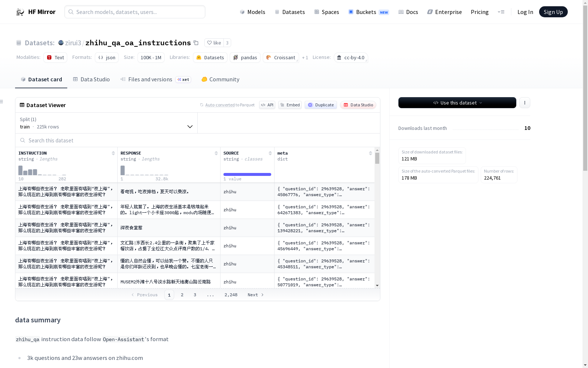
Task: Copy dataset name with the copy icon
Action: [x=196, y=43]
